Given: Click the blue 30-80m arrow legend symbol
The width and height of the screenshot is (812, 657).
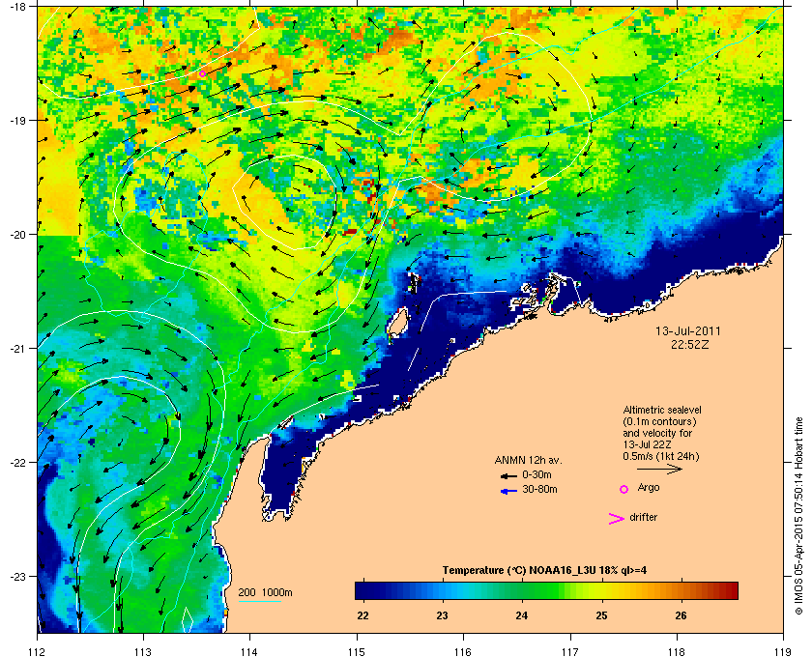Looking at the screenshot, I should [508, 491].
